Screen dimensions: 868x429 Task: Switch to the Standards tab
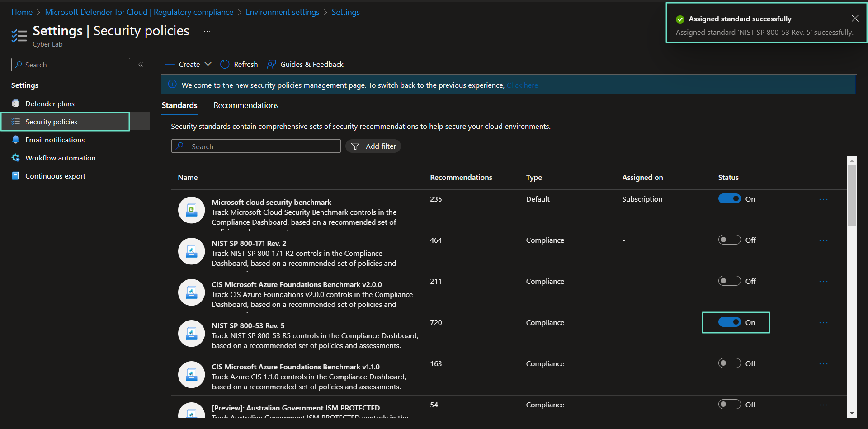pos(179,105)
